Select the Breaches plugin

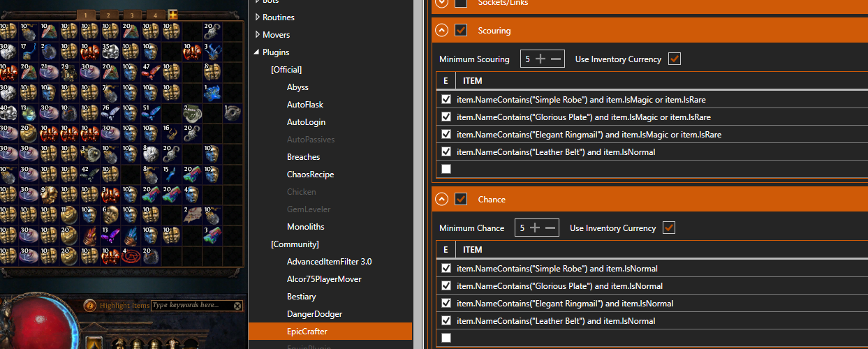(x=303, y=157)
